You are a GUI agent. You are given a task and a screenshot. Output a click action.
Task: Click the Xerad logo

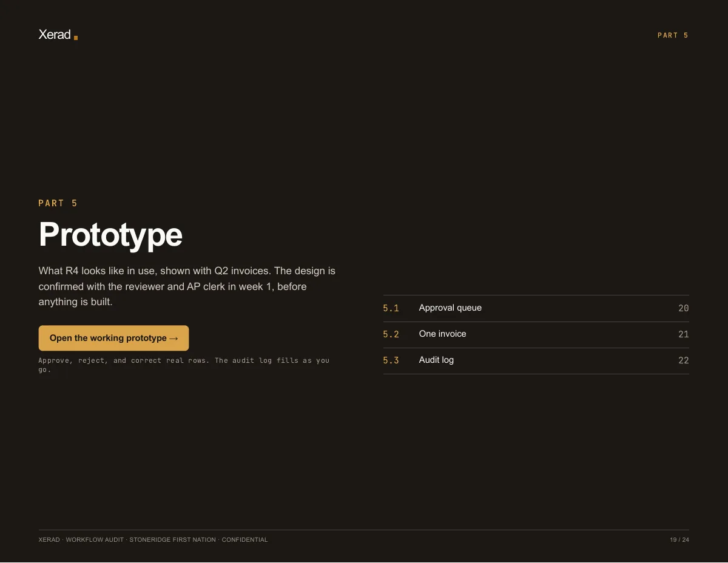point(58,35)
